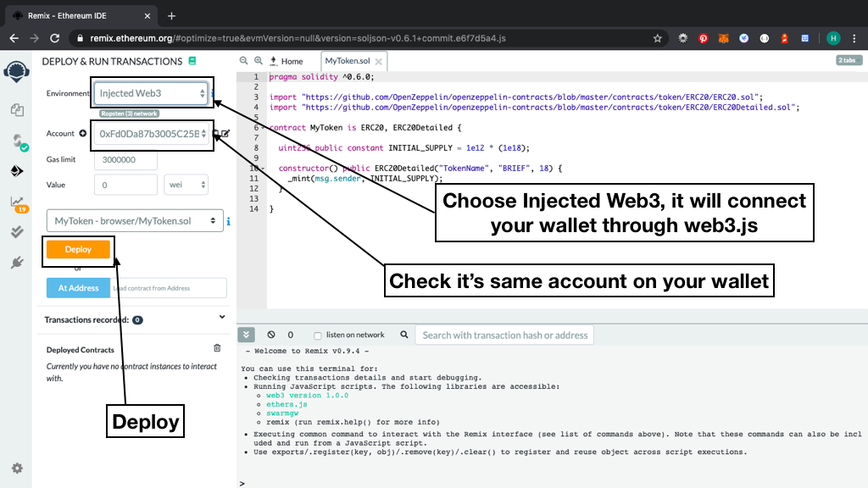Go back in browser

(14, 38)
